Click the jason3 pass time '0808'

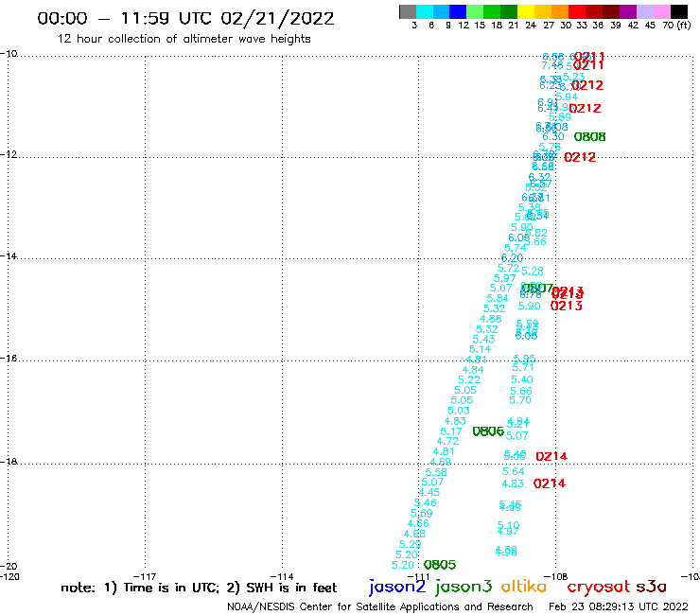coord(589,136)
